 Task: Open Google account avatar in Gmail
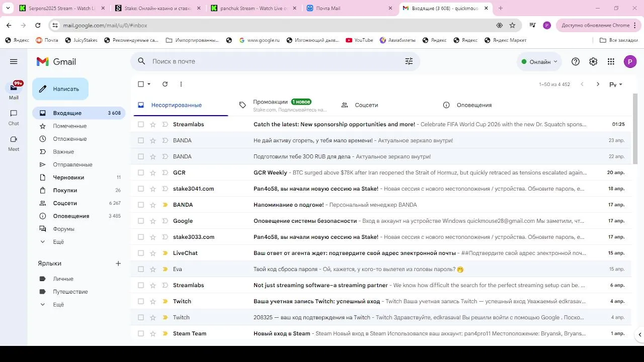click(630, 61)
